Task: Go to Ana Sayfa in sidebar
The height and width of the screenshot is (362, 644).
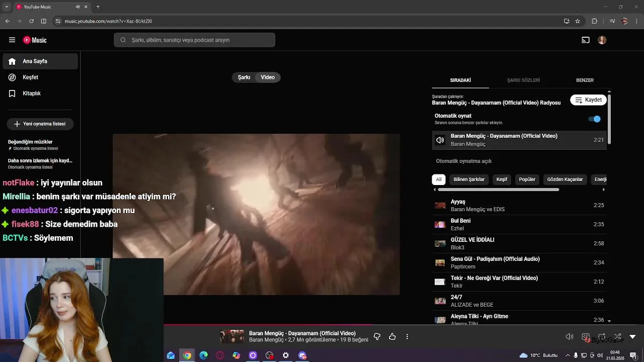Action: pos(40,61)
